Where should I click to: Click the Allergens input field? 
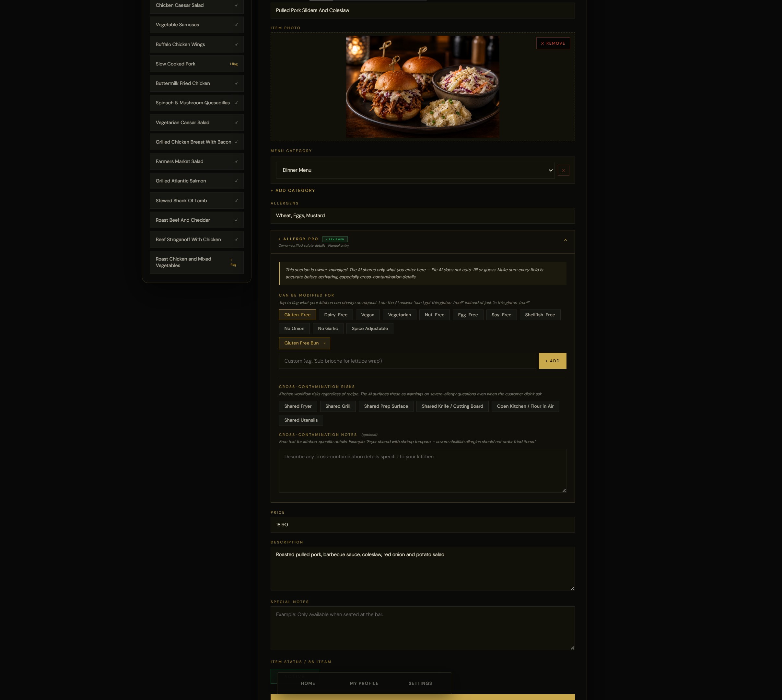[x=422, y=216]
